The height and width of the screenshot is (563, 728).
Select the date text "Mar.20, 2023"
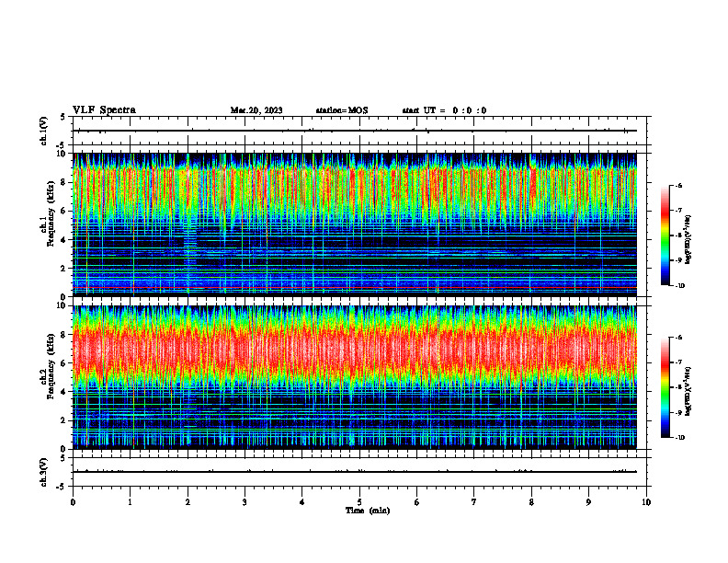coord(256,110)
